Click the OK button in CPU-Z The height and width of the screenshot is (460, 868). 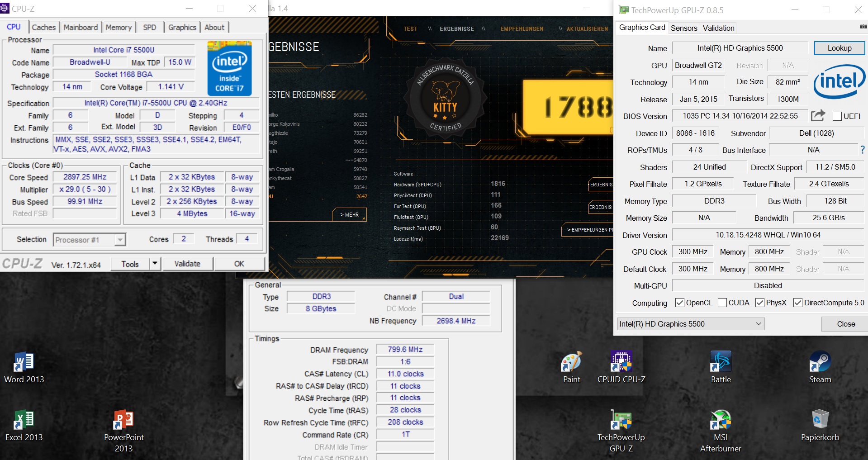(x=239, y=264)
